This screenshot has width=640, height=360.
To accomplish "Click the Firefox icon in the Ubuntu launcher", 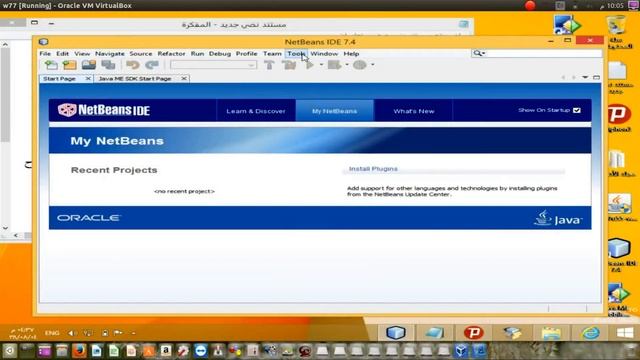I will pos(79,351).
